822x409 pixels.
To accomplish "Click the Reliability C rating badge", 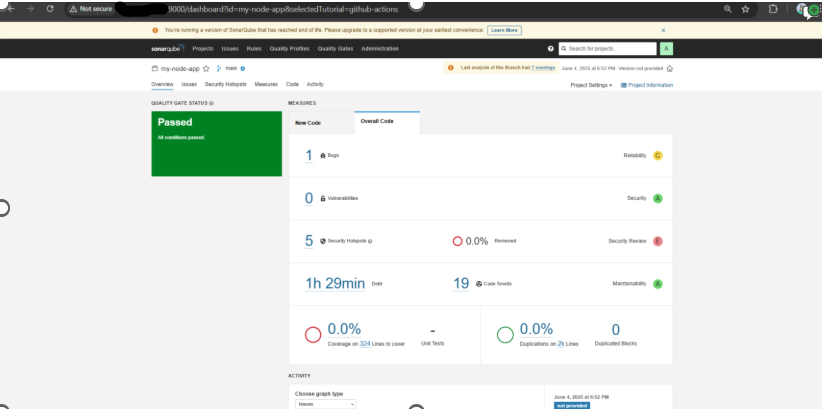I will [x=657, y=155].
